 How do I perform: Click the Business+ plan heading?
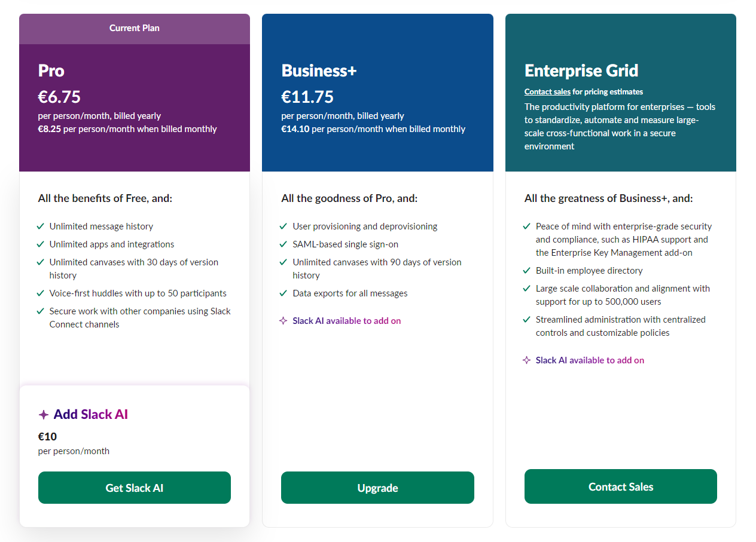(319, 71)
